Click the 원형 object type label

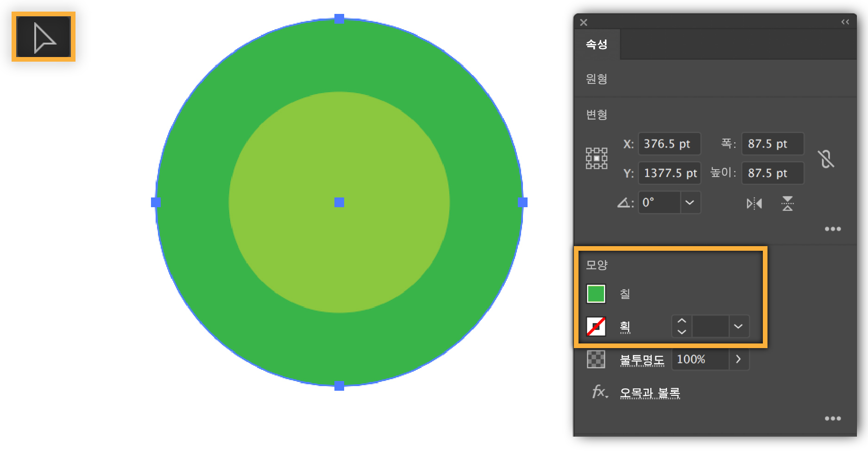tap(597, 79)
